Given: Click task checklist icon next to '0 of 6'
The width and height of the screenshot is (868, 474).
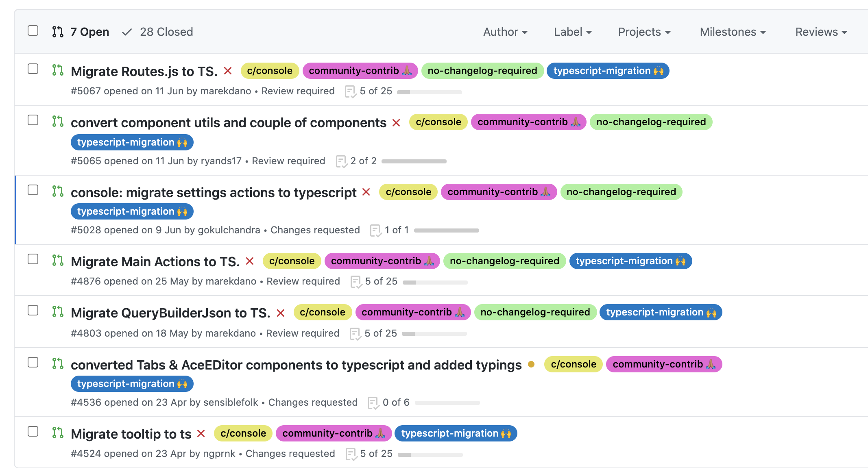Looking at the screenshot, I should pyautogui.click(x=373, y=403).
